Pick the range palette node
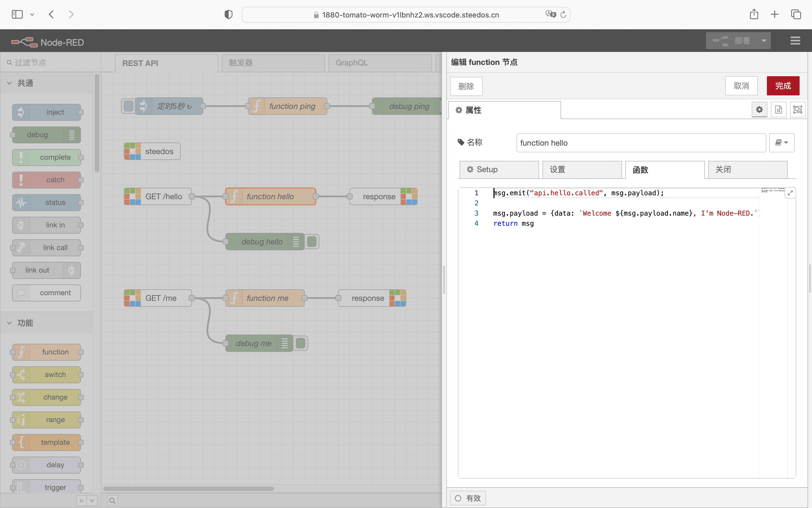Viewport: 812px width, 508px height. pos(47,420)
